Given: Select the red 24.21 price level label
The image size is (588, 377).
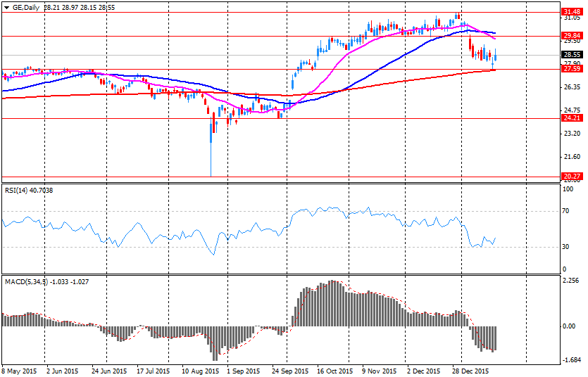Looking at the screenshot, I should point(571,118).
